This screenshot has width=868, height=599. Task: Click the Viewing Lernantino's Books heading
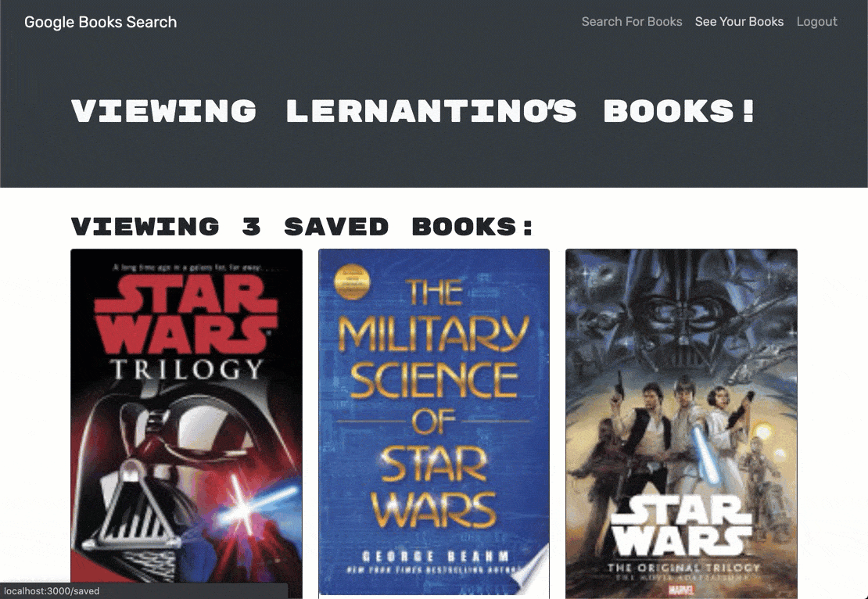pos(413,110)
